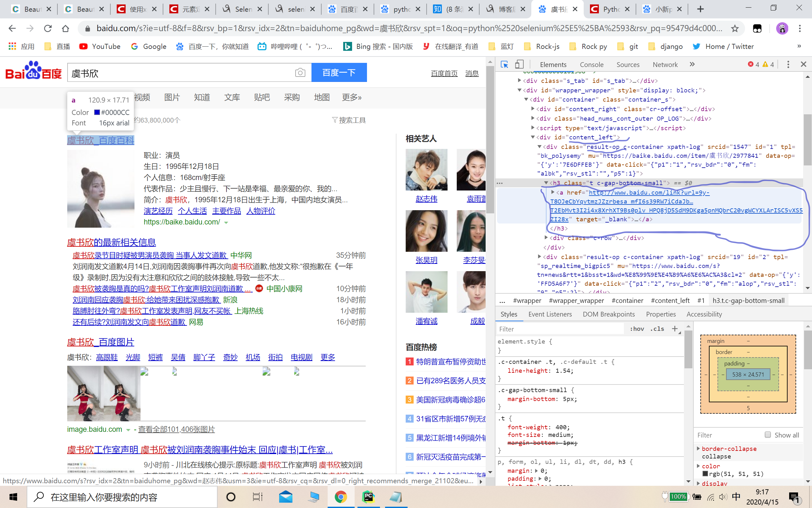Screen dimensions: 812x508
Task: Toggle the .cls class editor button
Action: tap(657, 329)
